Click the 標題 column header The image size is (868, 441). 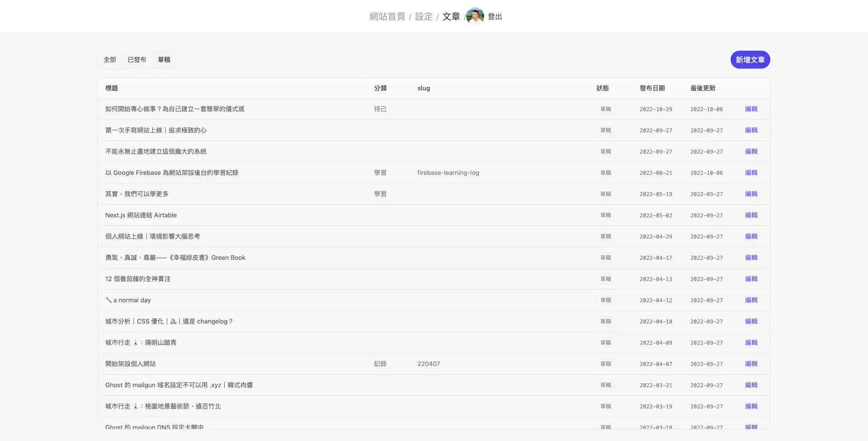point(112,88)
